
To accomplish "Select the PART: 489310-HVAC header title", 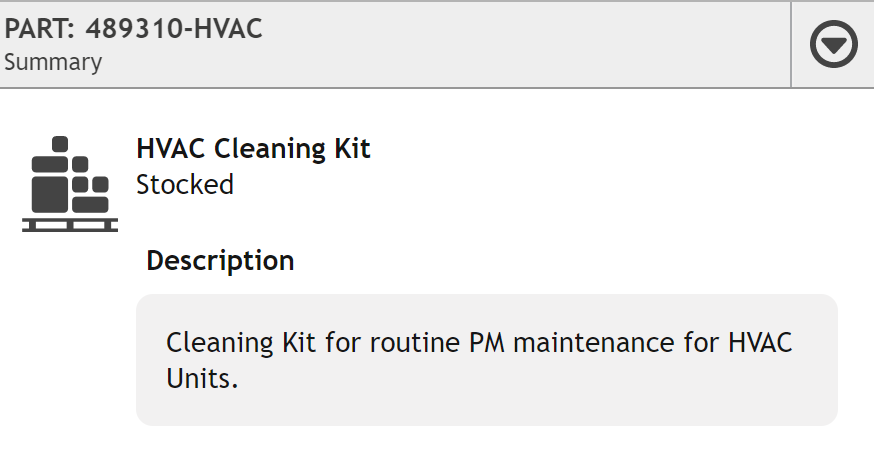I will [133, 29].
